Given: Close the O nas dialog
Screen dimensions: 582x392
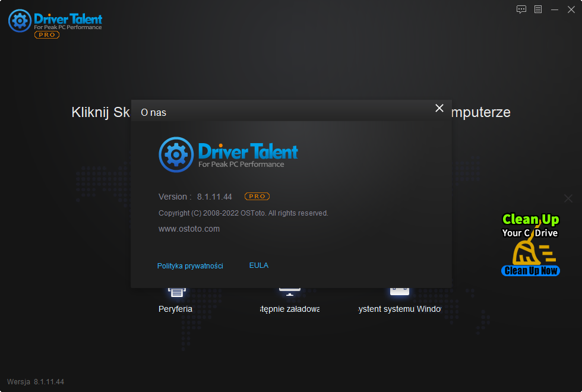Looking at the screenshot, I should [x=439, y=108].
